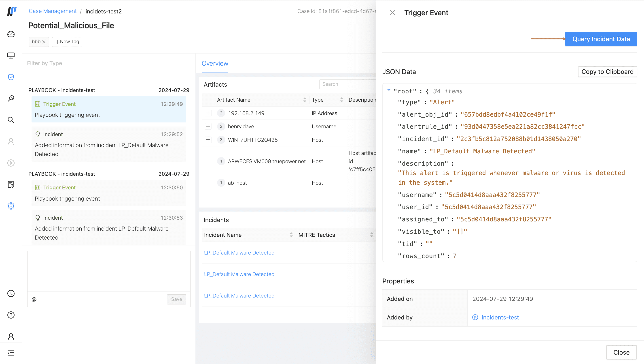The image size is (644, 364).
Task: Collapse the JSON root node
Action: point(389,90)
